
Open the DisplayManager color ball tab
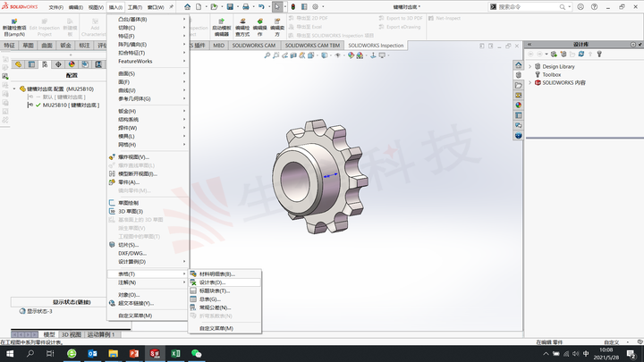pos(72,64)
